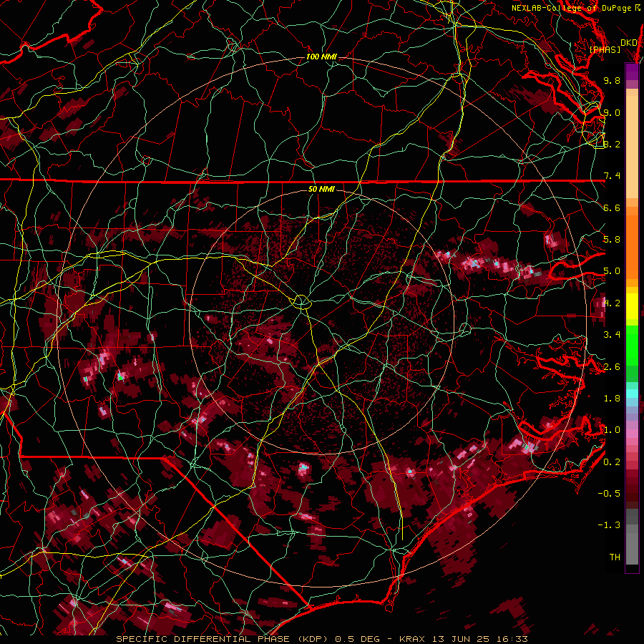Image resolution: width=644 pixels, height=644 pixels.
Task: Click the purple top segment of the color bar
Action: pos(632,72)
